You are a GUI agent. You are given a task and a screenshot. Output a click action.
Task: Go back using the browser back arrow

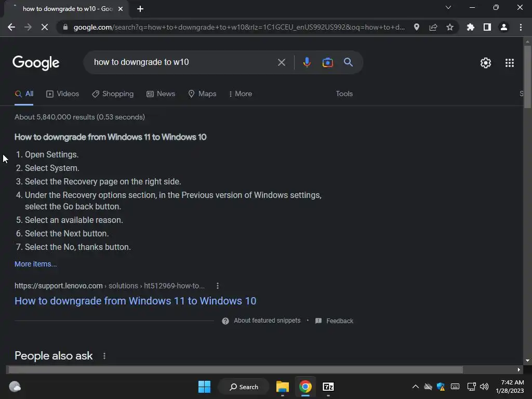point(11,27)
